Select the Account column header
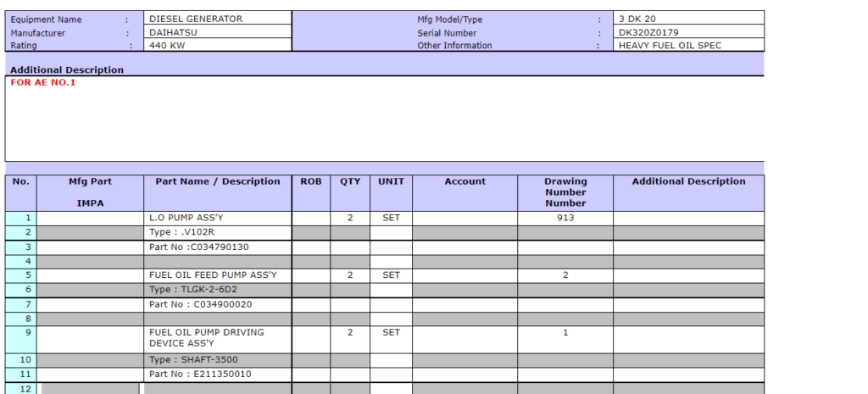868x394 pixels. [x=465, y=181]
